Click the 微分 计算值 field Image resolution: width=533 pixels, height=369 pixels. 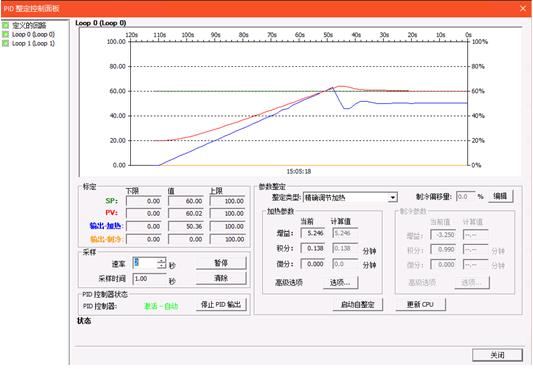(x=345, y=264)
